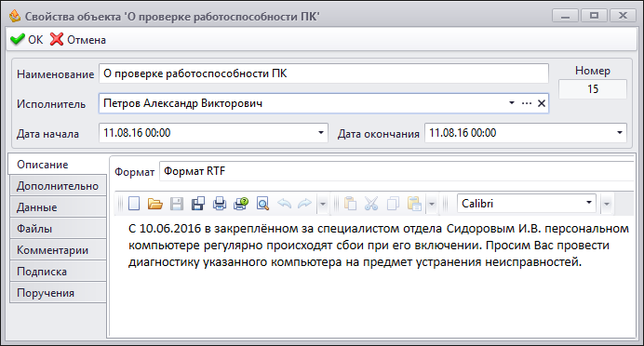This screenshot has height=346, width=644.
Task: Open the Дата окончания date picker
Action: [620, 133]
